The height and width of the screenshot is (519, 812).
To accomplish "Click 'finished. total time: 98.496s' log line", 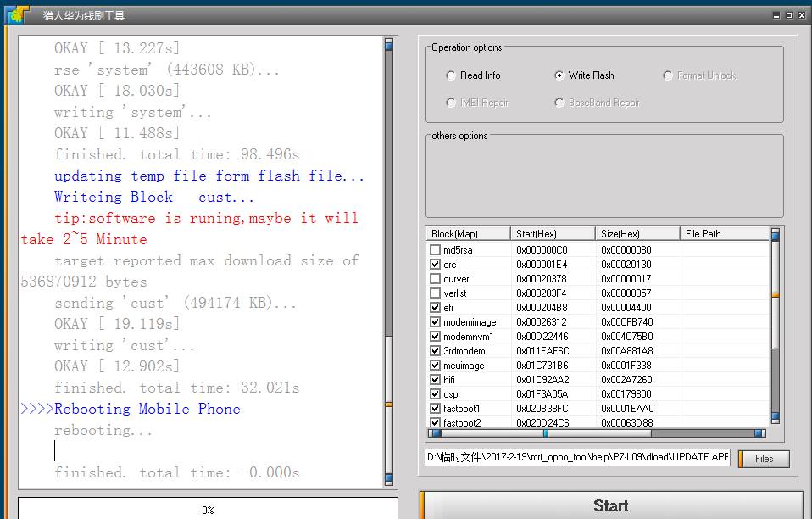I will click(x=177, y=155).
